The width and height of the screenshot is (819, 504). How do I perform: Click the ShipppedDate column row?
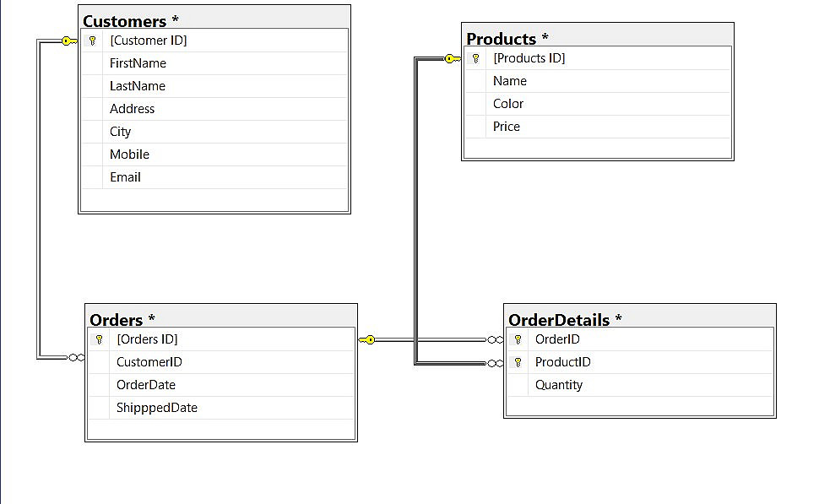coord(157,408)
